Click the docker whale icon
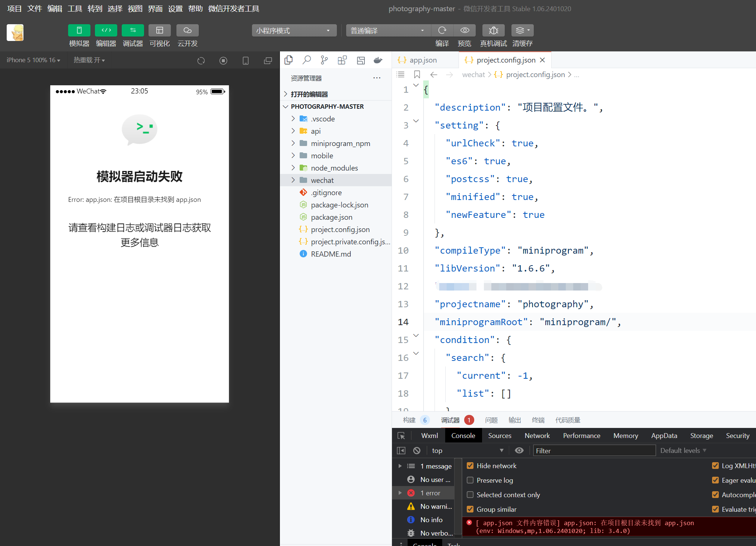The image size is (756, 546). tap(378, 60)
